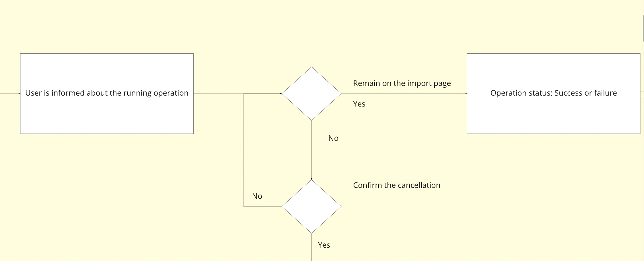Select connector from upper diamond to Operation status

tap(404, 94)
